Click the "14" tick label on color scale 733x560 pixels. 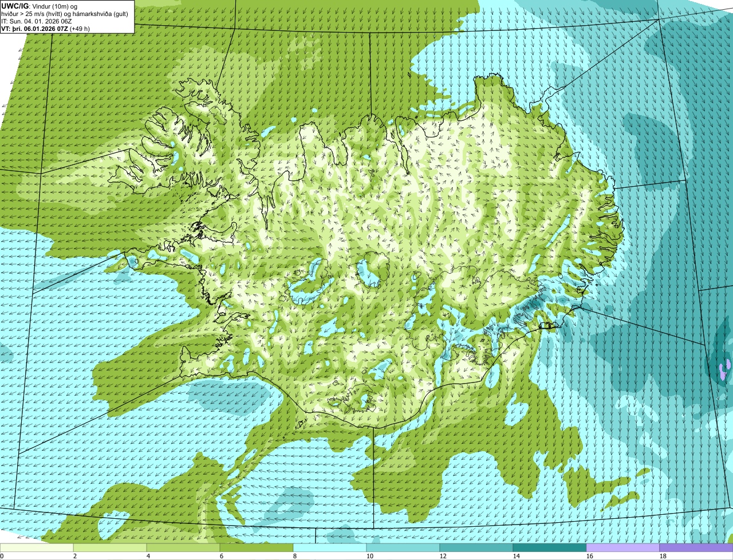point(517,556)
